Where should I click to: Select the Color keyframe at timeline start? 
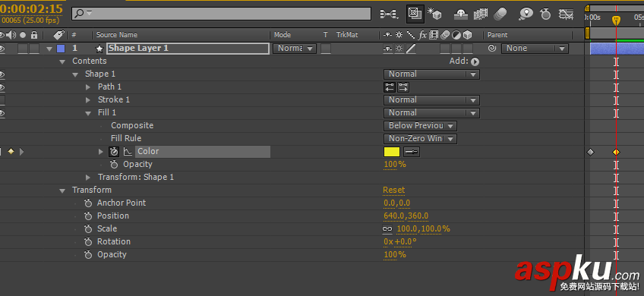pyautogui.click(x=590, y=153)
